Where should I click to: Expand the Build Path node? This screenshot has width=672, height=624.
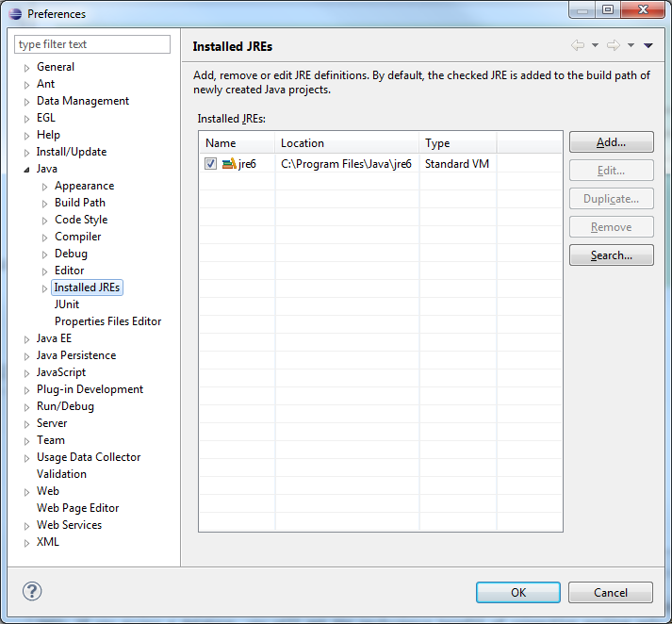tap(44, 204)
